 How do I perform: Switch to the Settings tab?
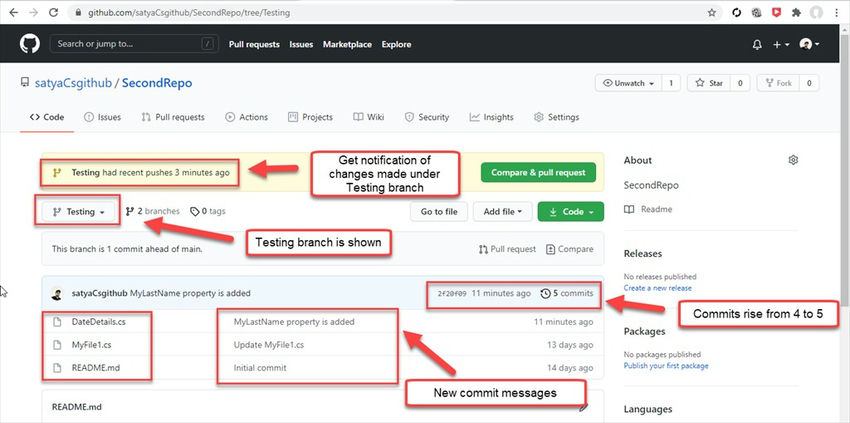coord(556,117)
